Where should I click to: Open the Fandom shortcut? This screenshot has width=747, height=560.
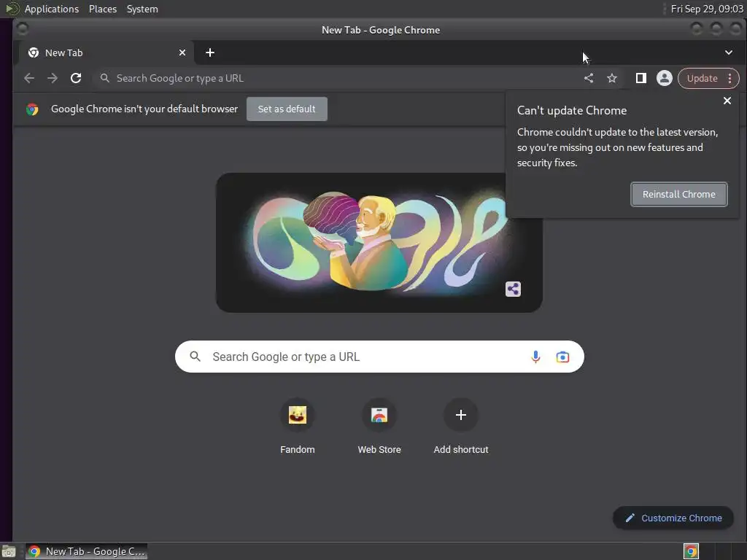[x=298, y=426]
